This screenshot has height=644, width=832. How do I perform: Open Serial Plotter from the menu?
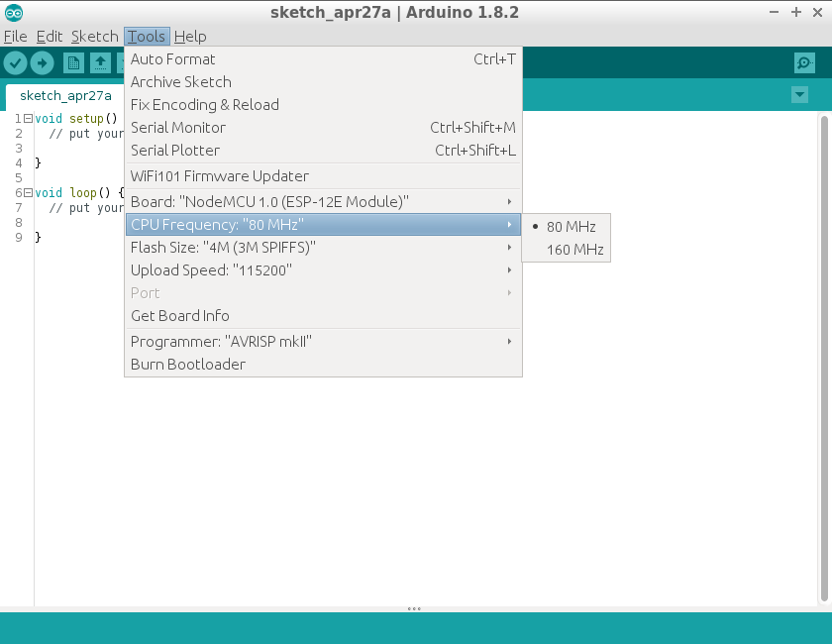(323, 151)
